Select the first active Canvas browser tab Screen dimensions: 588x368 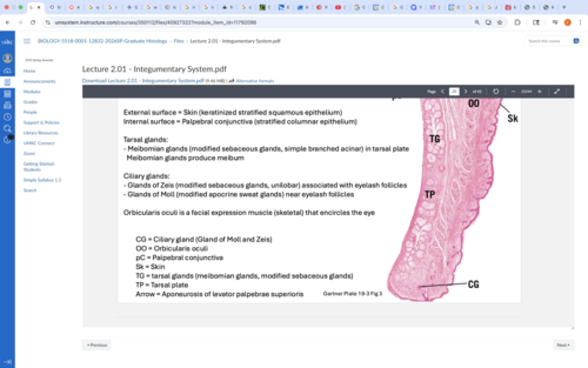tap(36, 7)
